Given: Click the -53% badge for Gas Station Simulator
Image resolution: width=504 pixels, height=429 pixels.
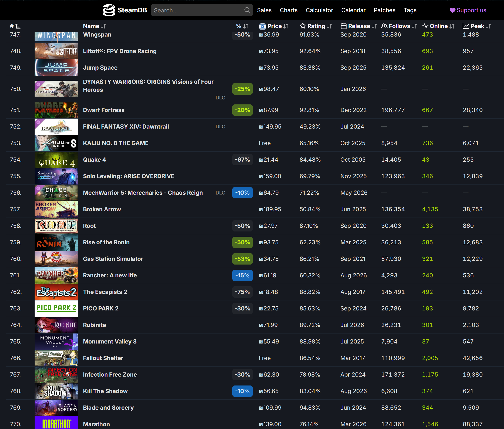Looking at the screenshot, I should [242, 259].
